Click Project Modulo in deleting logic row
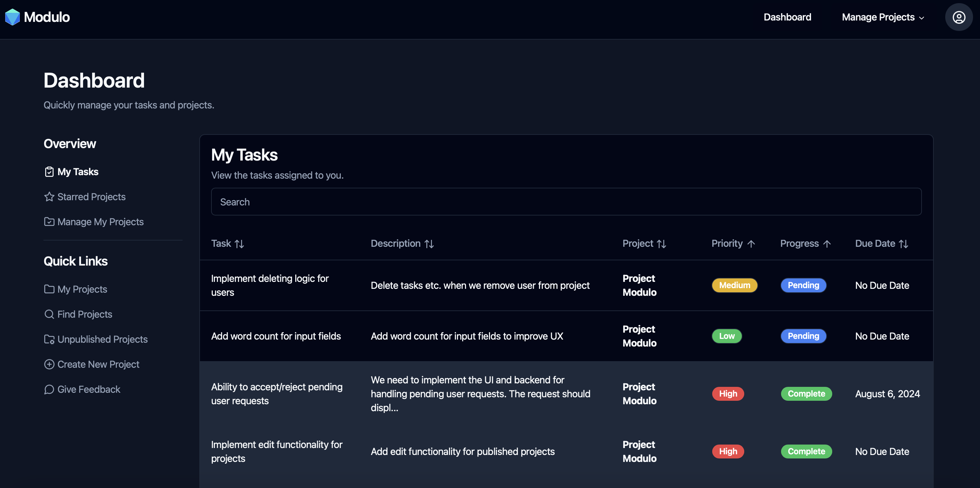This screenshot has width=980, height=488. (640, 285)
